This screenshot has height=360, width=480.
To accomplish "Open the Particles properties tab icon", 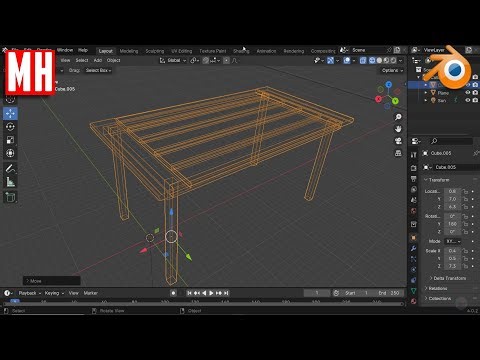I will click(x=414, y=259).
